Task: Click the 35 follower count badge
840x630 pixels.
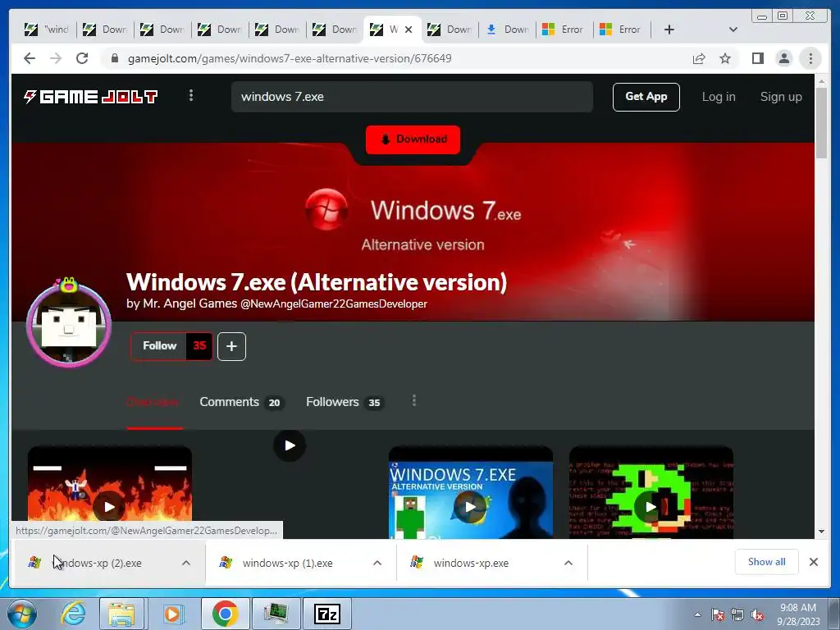Action: click(199, 346)
